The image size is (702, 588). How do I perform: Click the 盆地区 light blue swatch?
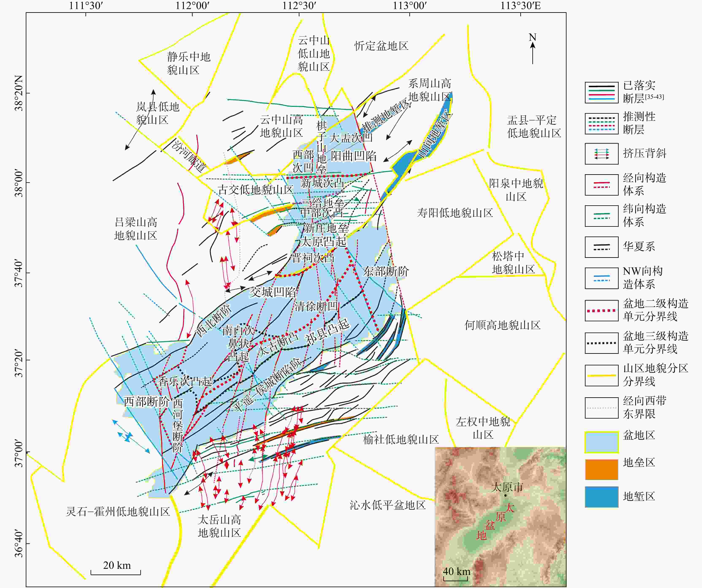coord(601,442)
